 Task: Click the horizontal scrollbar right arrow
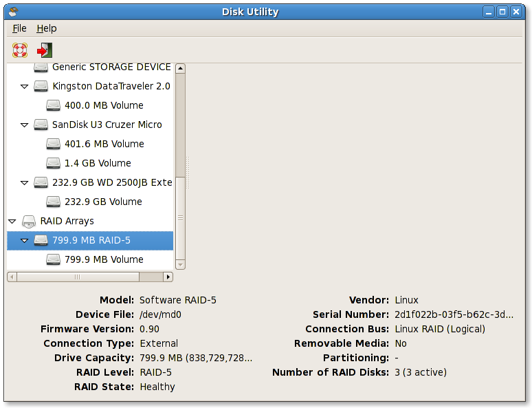pos(168,277)
